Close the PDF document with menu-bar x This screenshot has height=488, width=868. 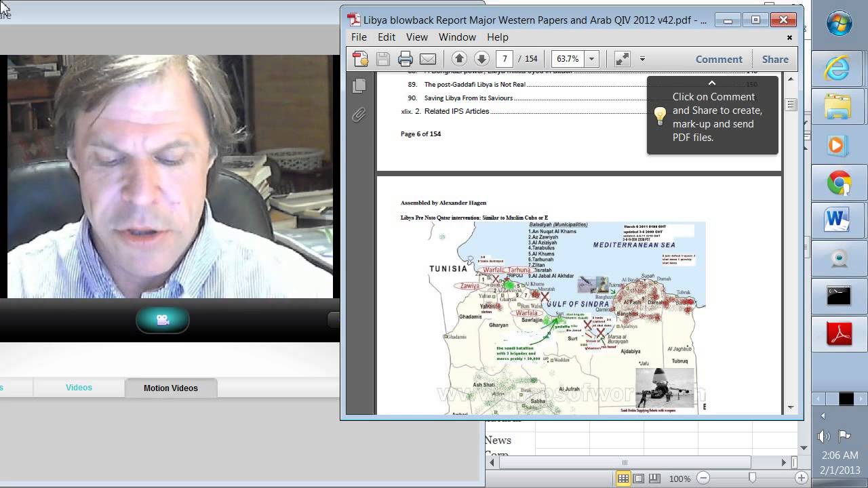click(x=789, y=37)
